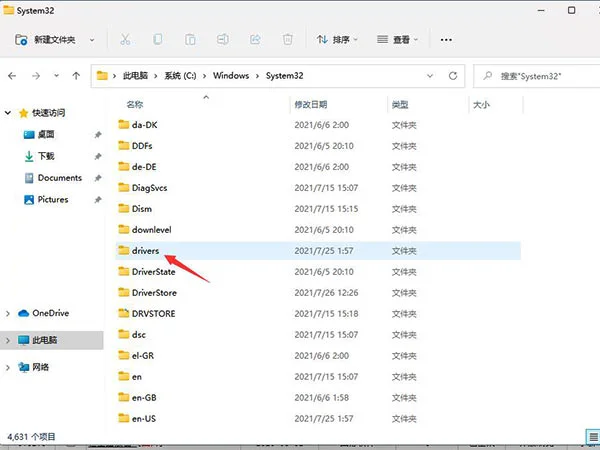
Task: Select the DriverStore folder
Action: (318, 293)
